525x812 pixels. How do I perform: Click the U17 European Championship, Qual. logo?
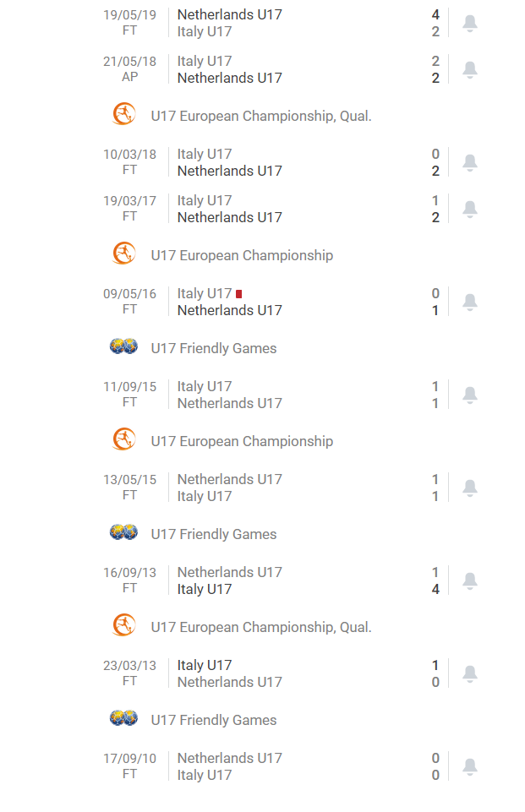pyautogui.click(x=123, y=115)
